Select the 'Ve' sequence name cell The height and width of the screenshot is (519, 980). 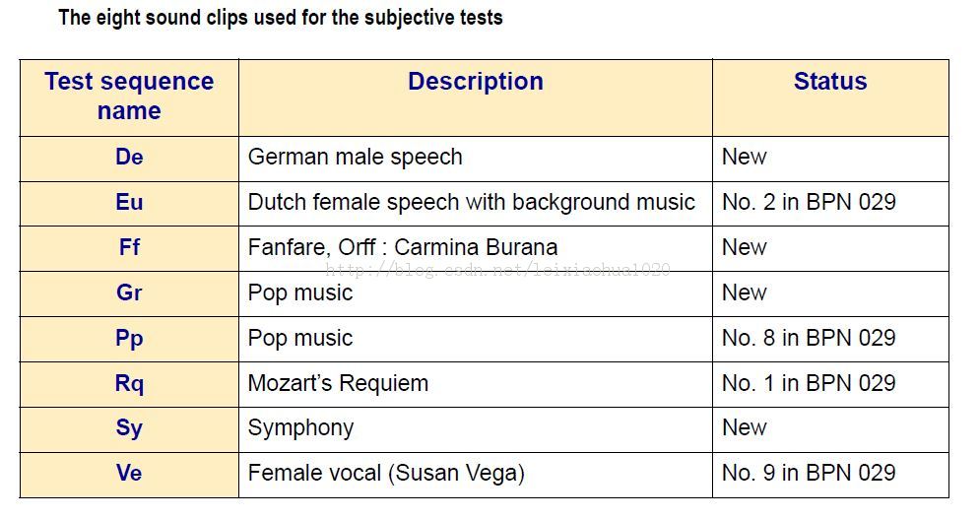(x=129, y=473)
